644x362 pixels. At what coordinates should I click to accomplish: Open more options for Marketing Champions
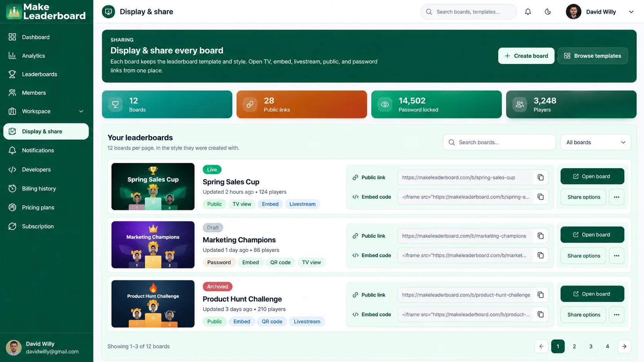[x=616, y=256]
